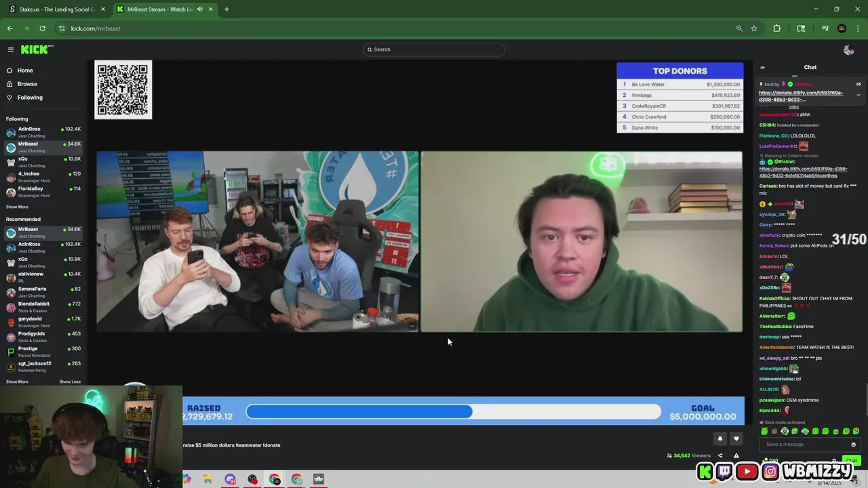Bookmark this page with the star icon
Image resolution: width=868 pixels, height=488 pixels.
[753, 28]
